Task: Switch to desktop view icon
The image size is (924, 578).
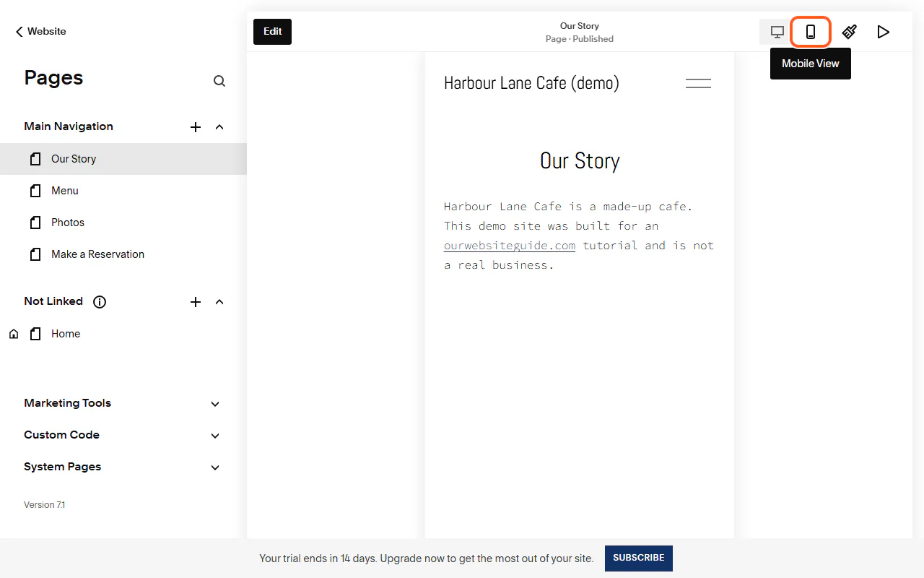Action: [777, 32]
